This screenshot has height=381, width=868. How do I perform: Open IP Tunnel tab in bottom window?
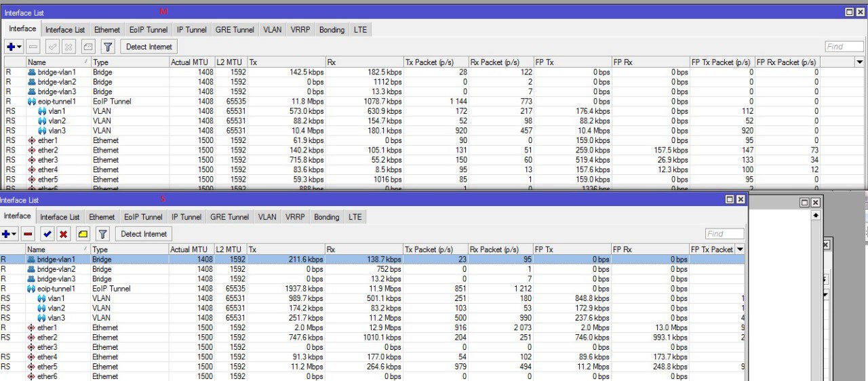click(186, 217)
